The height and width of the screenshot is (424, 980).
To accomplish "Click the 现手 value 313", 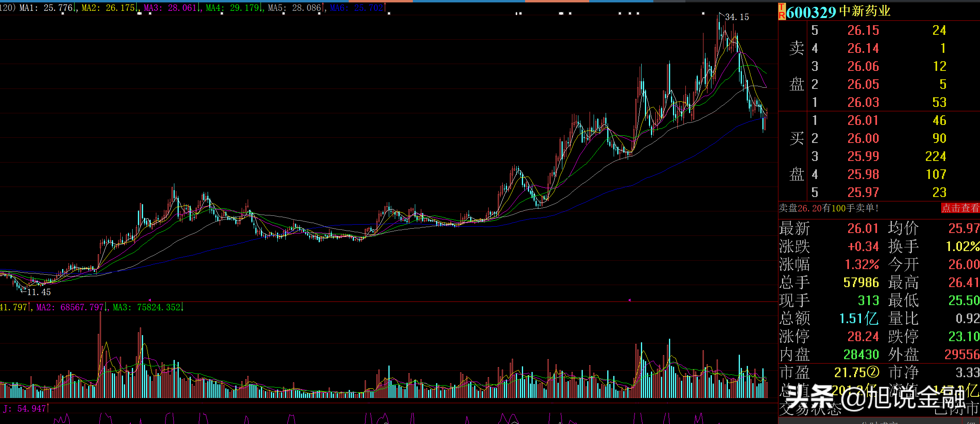I will (x=868, y=301).
